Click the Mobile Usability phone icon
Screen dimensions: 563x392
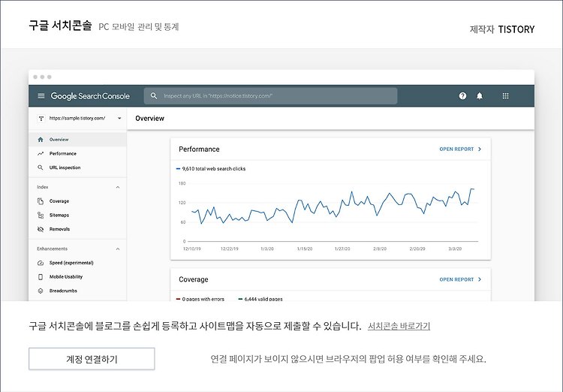[x=41, y=277]
